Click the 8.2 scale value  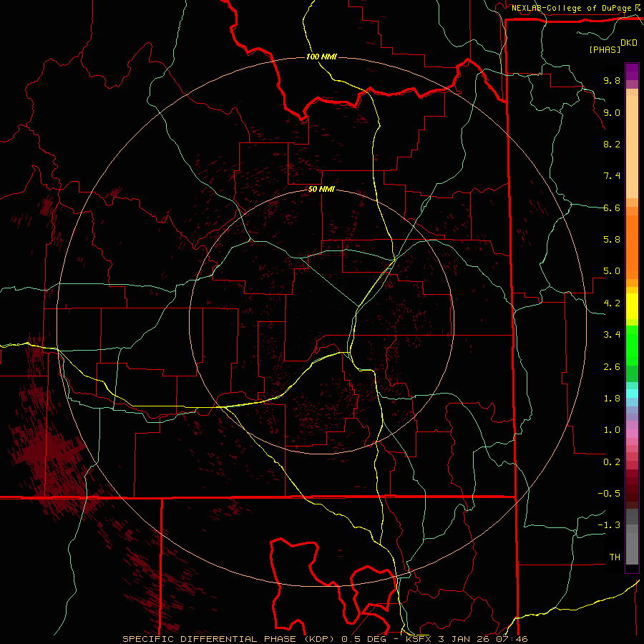[612, 144]
